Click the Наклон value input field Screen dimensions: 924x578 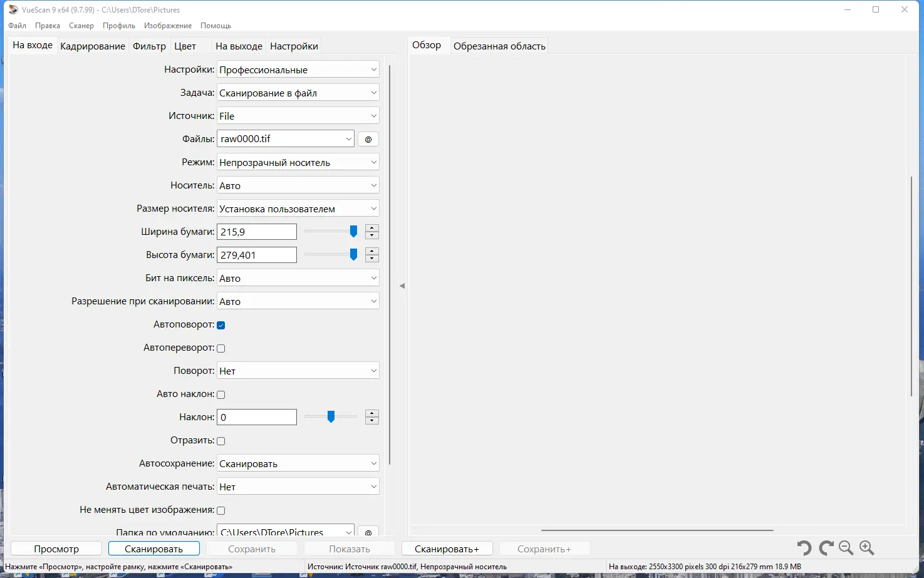pos(257,417)
